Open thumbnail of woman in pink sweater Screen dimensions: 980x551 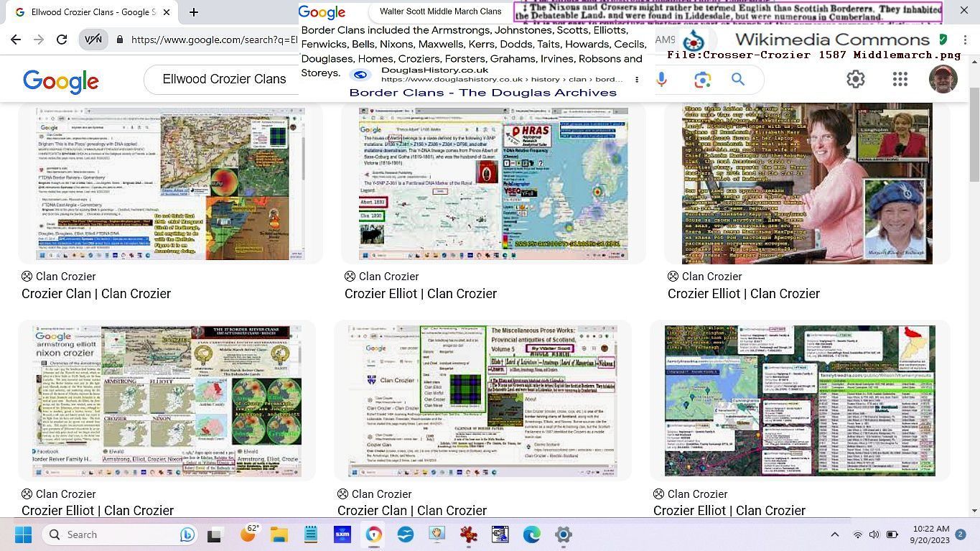click(807, 183)
